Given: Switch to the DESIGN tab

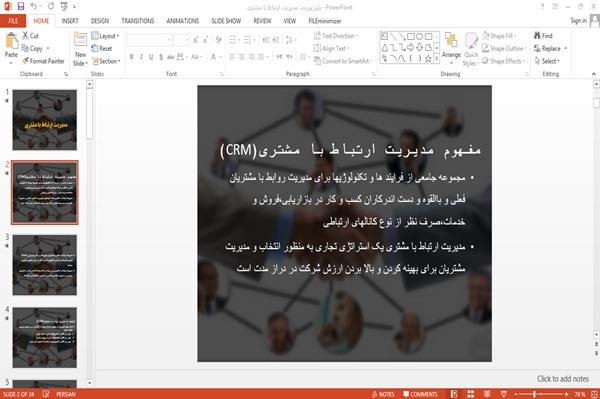Looking at the screenshot, I should 100,21.
